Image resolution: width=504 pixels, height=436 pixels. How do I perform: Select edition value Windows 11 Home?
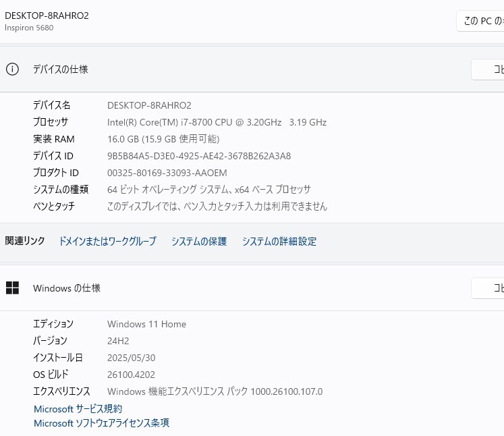146,324
